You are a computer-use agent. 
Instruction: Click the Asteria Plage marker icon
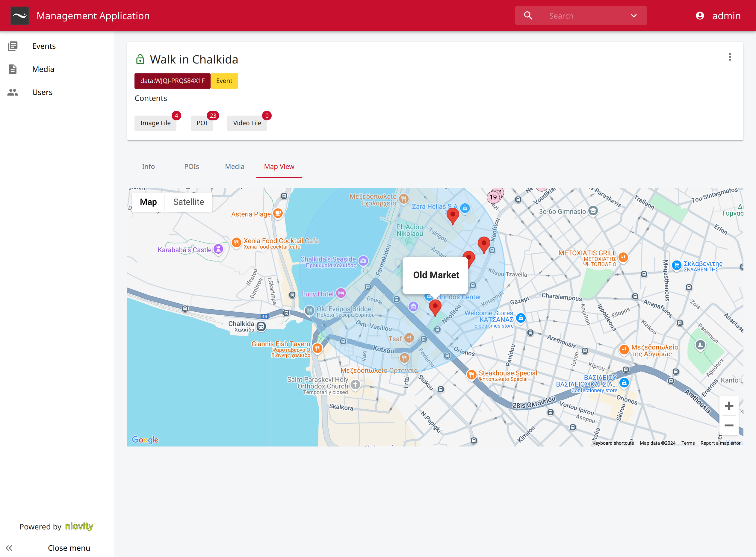coord(278,213)
